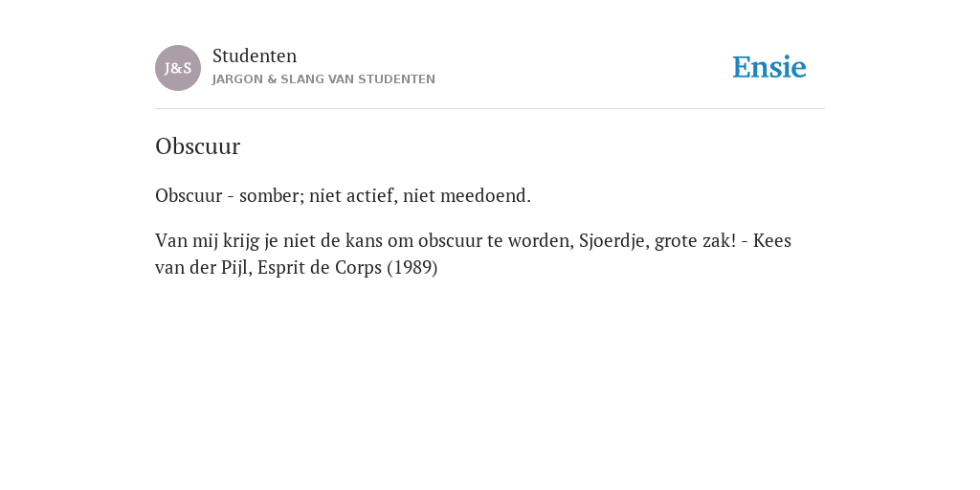Click the quote line beginning Van mij krijg

[473, 240]
